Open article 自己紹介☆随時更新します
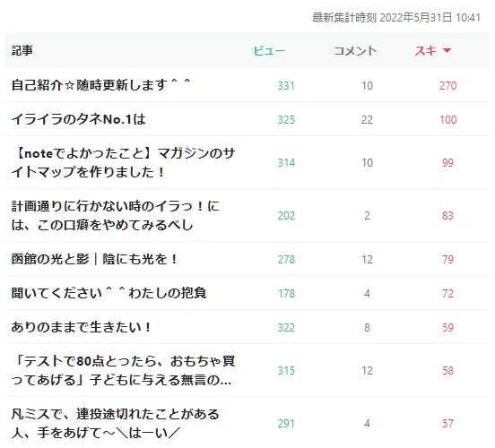 point(100,85)
